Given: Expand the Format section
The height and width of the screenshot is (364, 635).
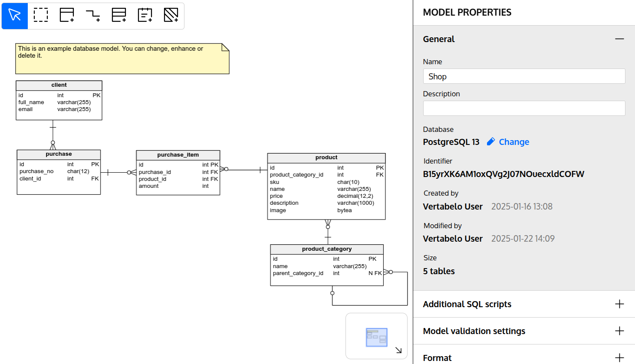Looking at the screenshot, I should point(619,358).
